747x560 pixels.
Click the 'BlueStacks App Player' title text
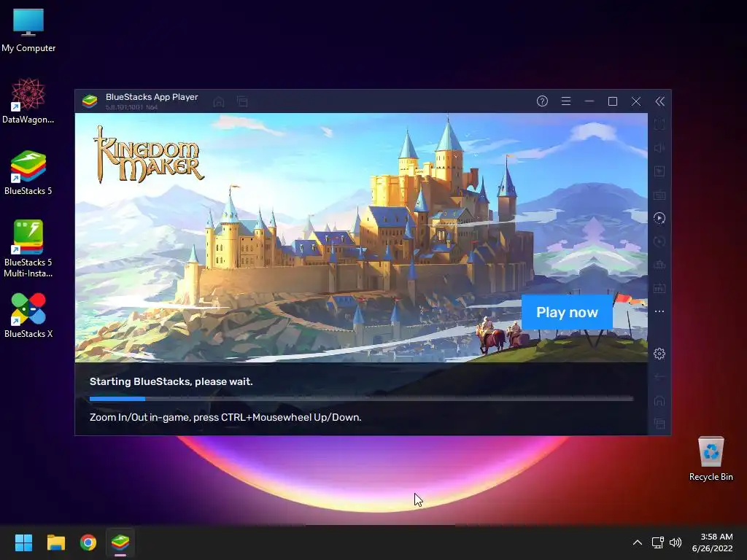click(x=152, y=97)
